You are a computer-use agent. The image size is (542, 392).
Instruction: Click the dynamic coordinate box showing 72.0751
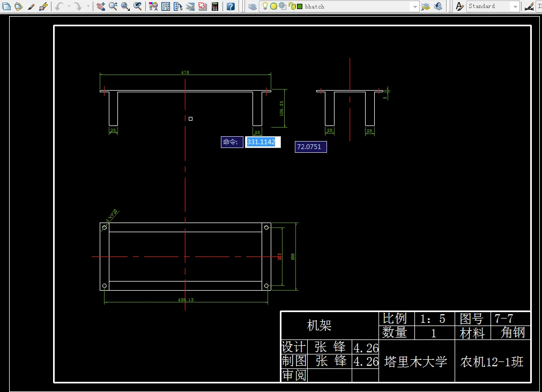(311, 147)
